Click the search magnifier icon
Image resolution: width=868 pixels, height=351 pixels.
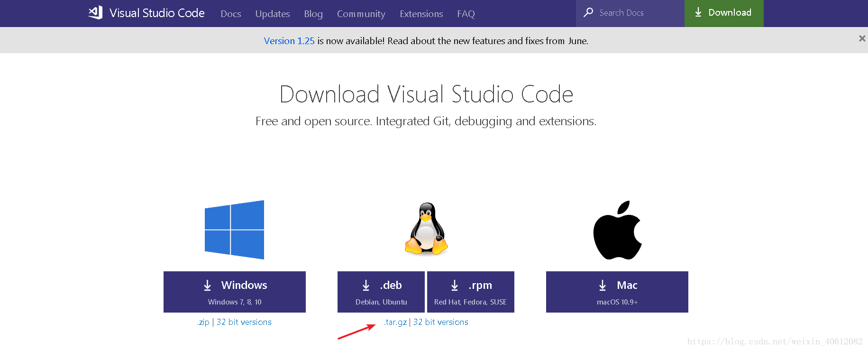click(x=588, y=13)
